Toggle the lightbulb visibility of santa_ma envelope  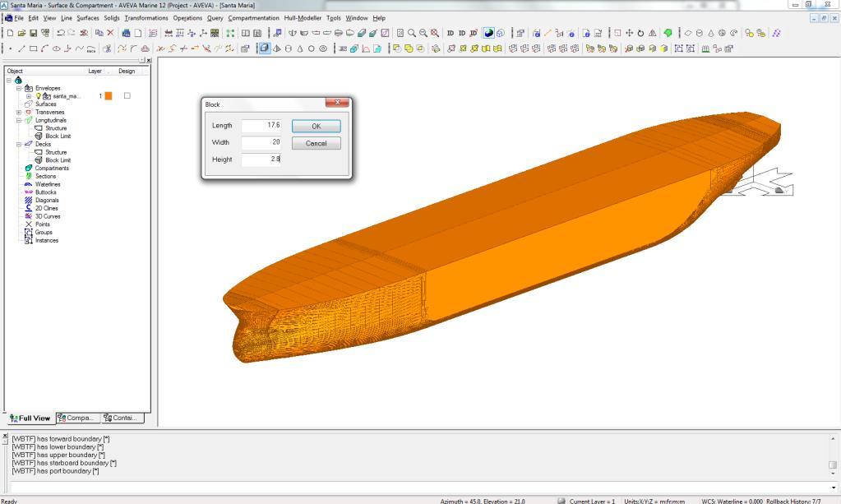[x=38, y=96]
